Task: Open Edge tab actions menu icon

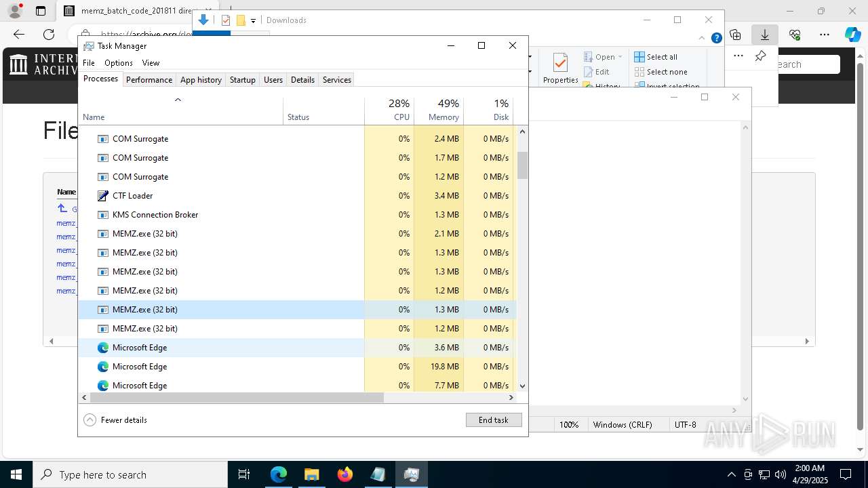Action: [41, 11]
